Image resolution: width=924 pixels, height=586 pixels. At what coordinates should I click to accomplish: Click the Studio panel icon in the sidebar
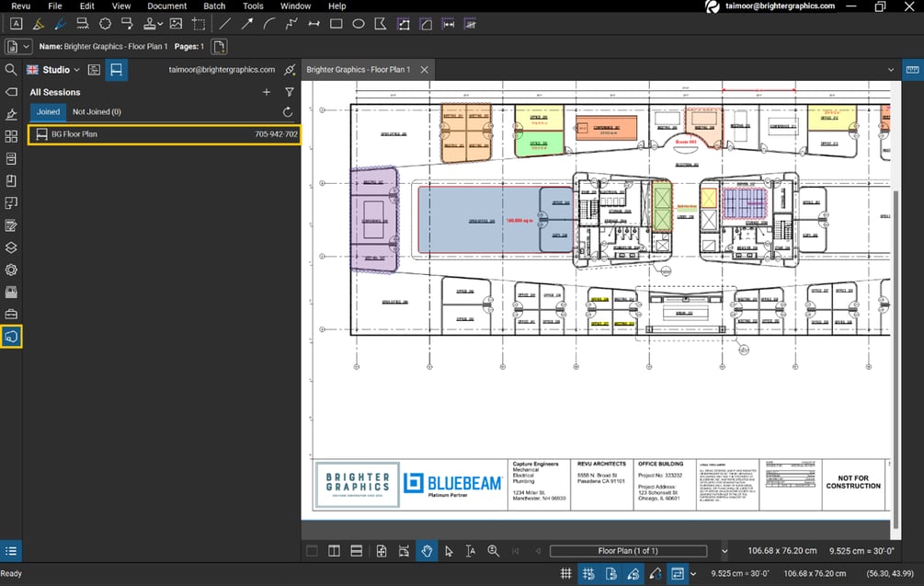(x=11, y=336)
